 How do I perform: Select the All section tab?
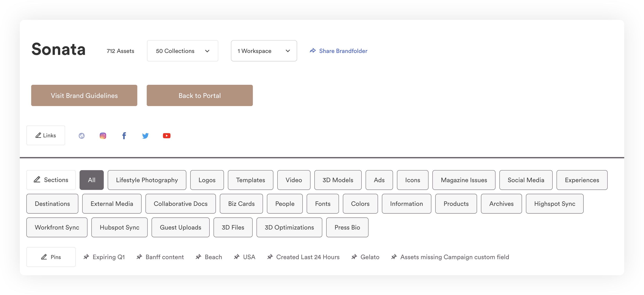(x=91, y=180)
